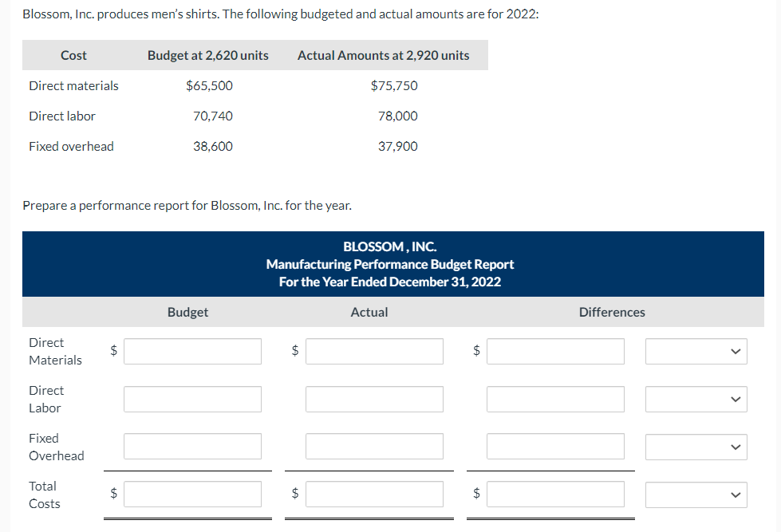Screen dimensions: 781x532
Task: Click the Budget input for Direct Materials
Action: 191,351
